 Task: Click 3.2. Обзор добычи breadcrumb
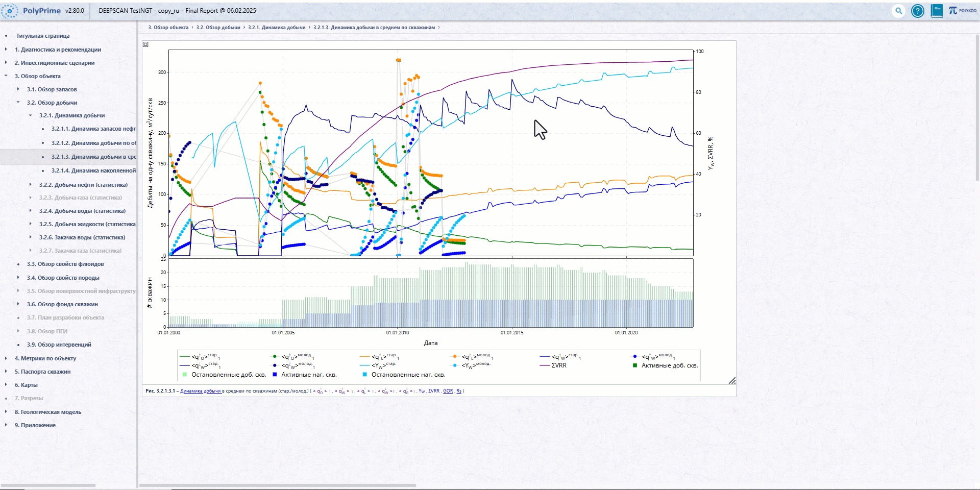click(x=218, y=28)
